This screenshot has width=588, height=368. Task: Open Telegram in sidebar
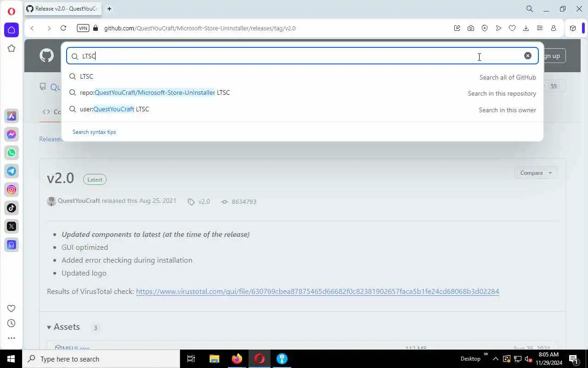click(x=11, y=171)
